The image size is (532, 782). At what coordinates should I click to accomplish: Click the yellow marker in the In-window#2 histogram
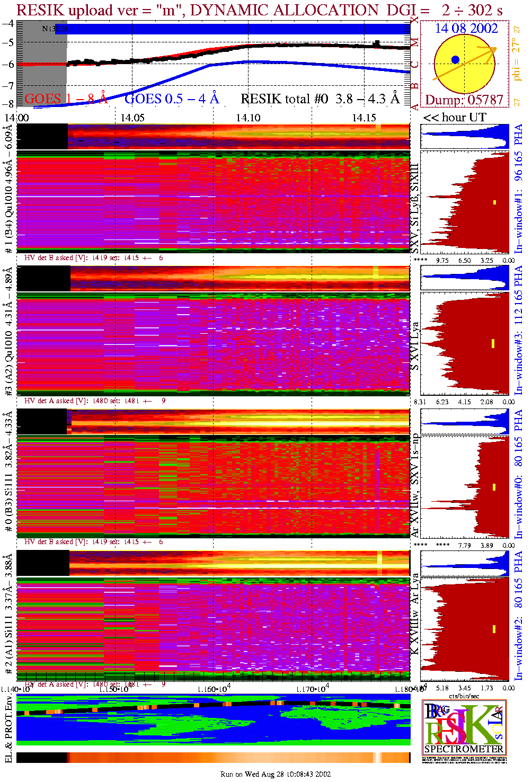[494, 629]
